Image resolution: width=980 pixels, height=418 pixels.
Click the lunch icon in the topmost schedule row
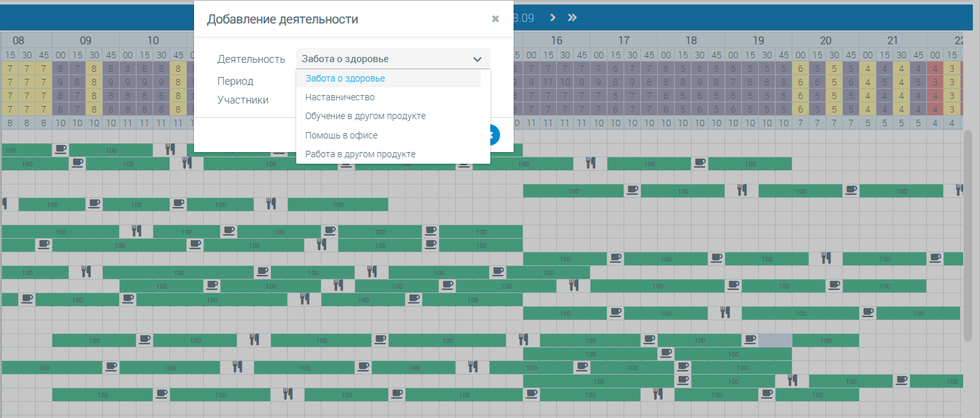tap(169, 149)
